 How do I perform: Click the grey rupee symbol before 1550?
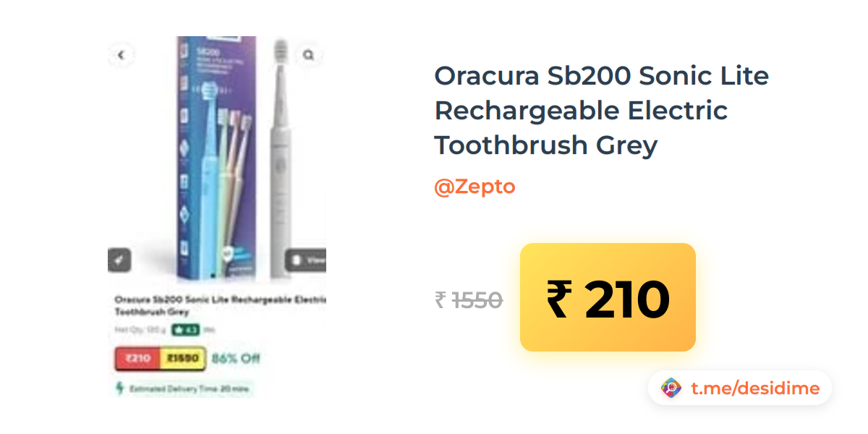pyautogui.click(x=440, y=299)
